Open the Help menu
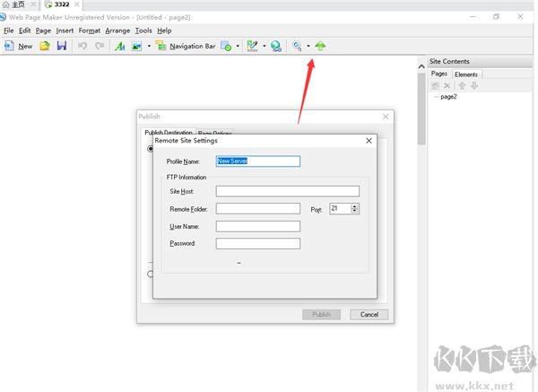The image size is (538, 392). (x=164, y=30)
